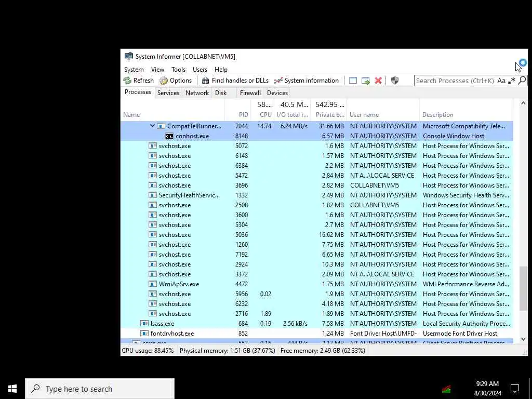
Task: Select svchost.exe with PID 5036
Action: click(317, 235)
